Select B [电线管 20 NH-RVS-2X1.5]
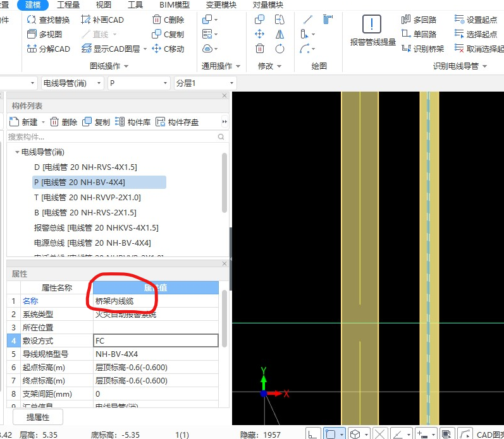This screenshot has width=504, height=439. (85, 213)
